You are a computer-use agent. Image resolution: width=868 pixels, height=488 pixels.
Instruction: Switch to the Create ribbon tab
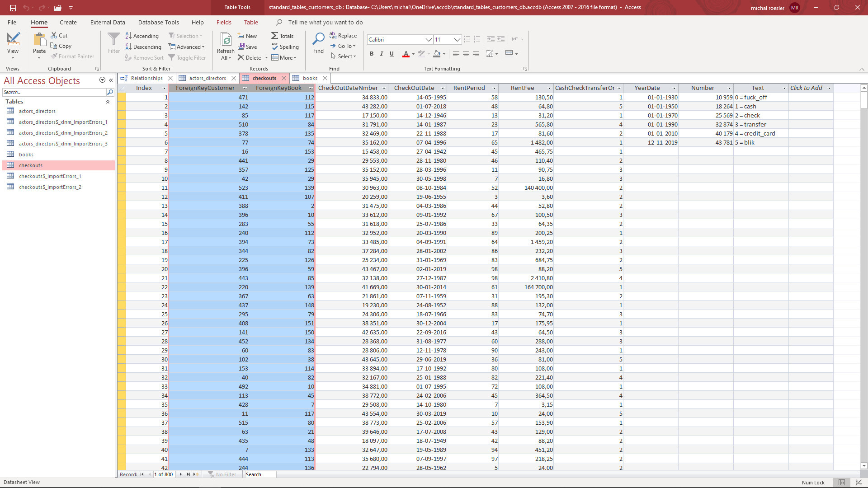[x=68, y=22]
